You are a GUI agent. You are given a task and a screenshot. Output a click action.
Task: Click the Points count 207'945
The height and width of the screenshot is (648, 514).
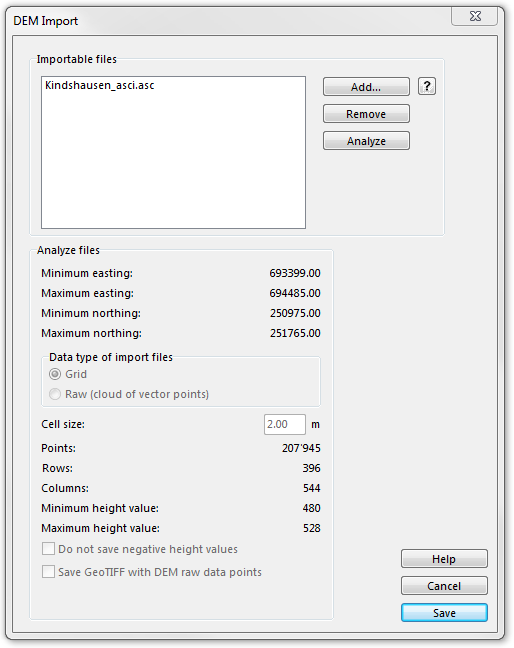coord(301,448)
